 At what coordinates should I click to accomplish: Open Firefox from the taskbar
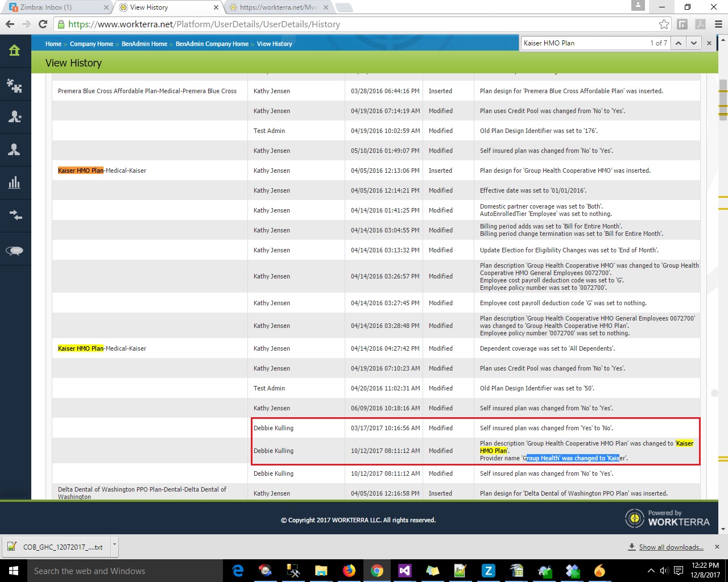click(x=349, y=571)
